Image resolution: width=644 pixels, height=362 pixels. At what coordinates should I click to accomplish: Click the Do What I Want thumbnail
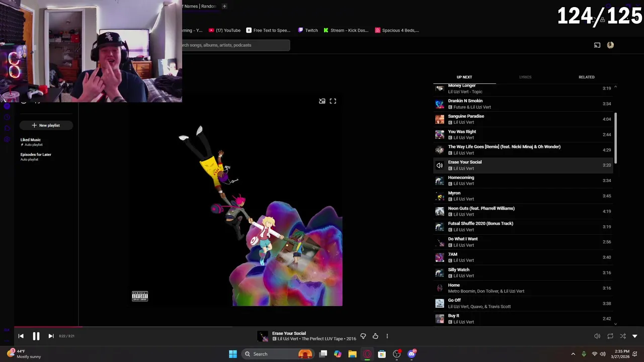440,242
